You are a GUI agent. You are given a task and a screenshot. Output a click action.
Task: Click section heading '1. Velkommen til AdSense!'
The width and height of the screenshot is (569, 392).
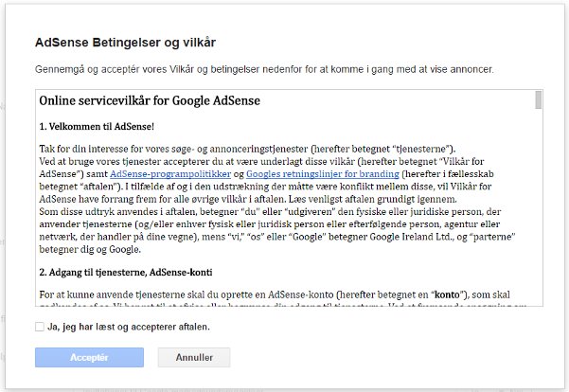pyautogui.click(x=97, y=127)
